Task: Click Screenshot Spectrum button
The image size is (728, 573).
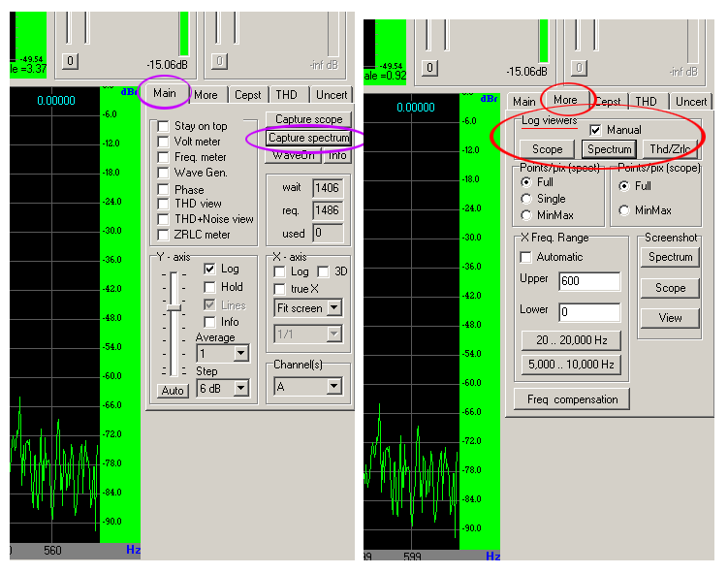Action: click(x=670, y=257)
